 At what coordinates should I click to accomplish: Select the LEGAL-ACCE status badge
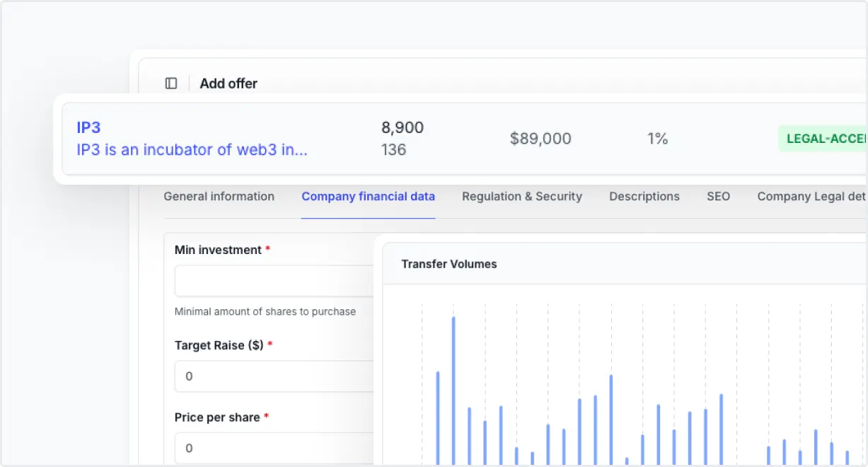point(823,139)
